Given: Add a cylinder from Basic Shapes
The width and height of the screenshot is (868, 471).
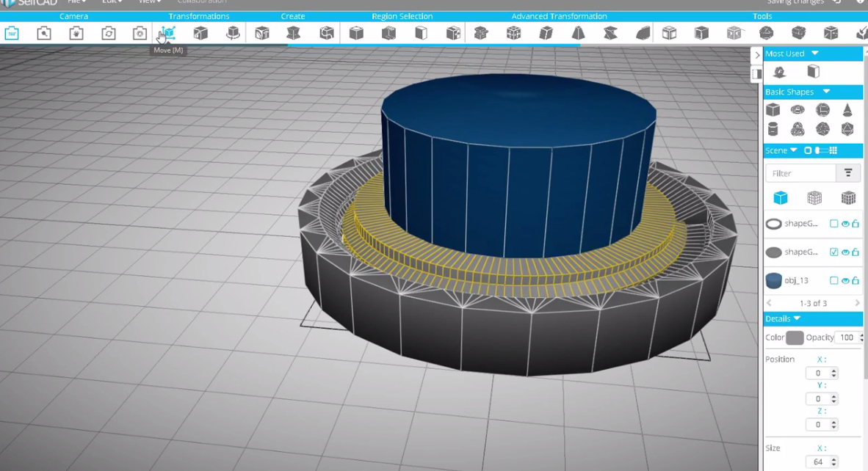Looking at the screenshot, I should click(x=773, y=129).
